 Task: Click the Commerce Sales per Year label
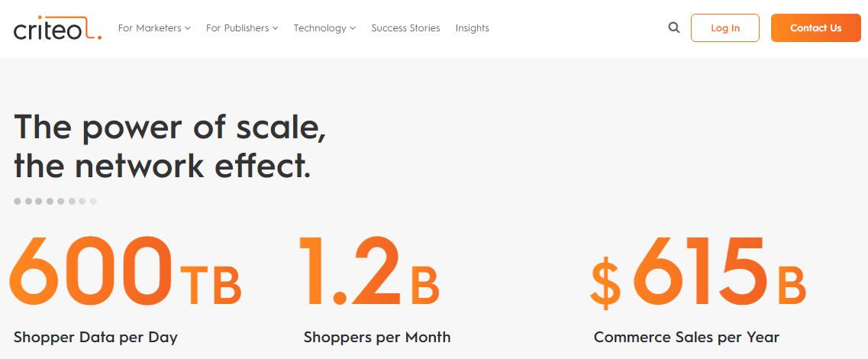pos(686,337)
